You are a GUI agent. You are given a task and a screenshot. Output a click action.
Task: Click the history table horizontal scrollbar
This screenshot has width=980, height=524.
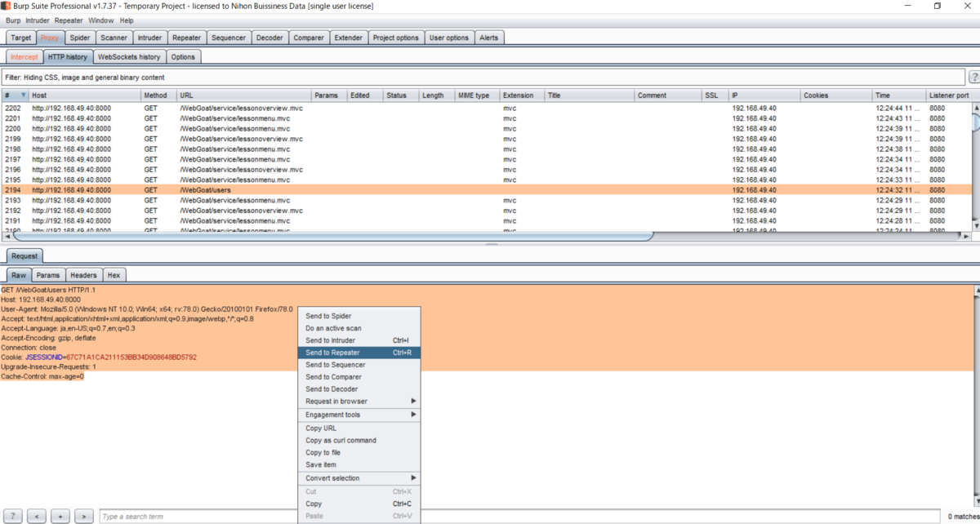(x=333, y=237)
